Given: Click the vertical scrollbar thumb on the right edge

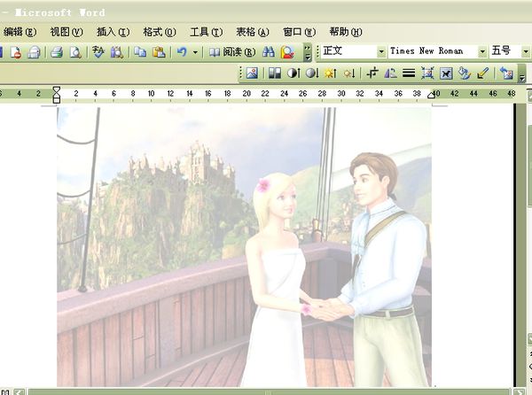Looking at the screenshot, I should pyautogui.click(x=529, y=165).
